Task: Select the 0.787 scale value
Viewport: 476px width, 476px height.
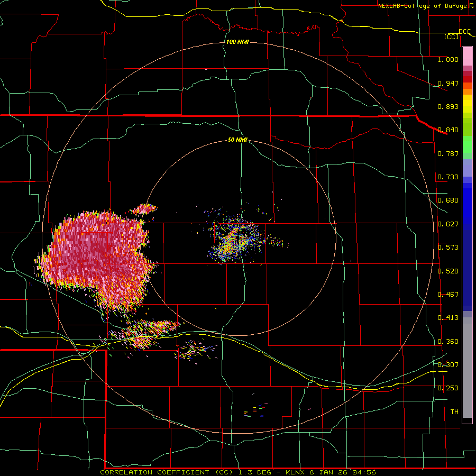Action: point(448,153)
